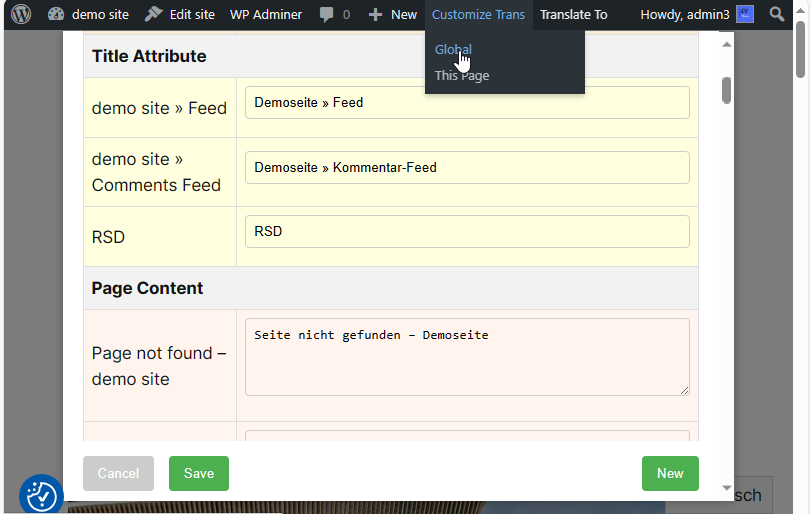Select This Page from the dropdown menu

point(462,76)
